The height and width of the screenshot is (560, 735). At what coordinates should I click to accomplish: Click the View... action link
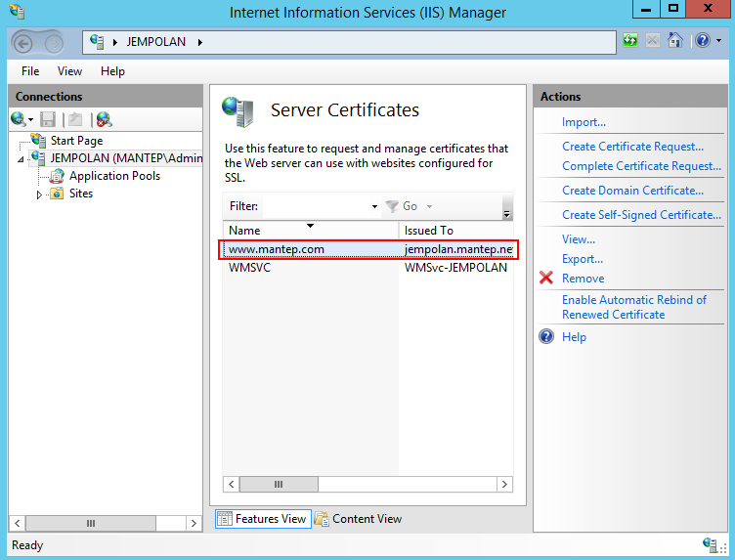tap(579, 239)
